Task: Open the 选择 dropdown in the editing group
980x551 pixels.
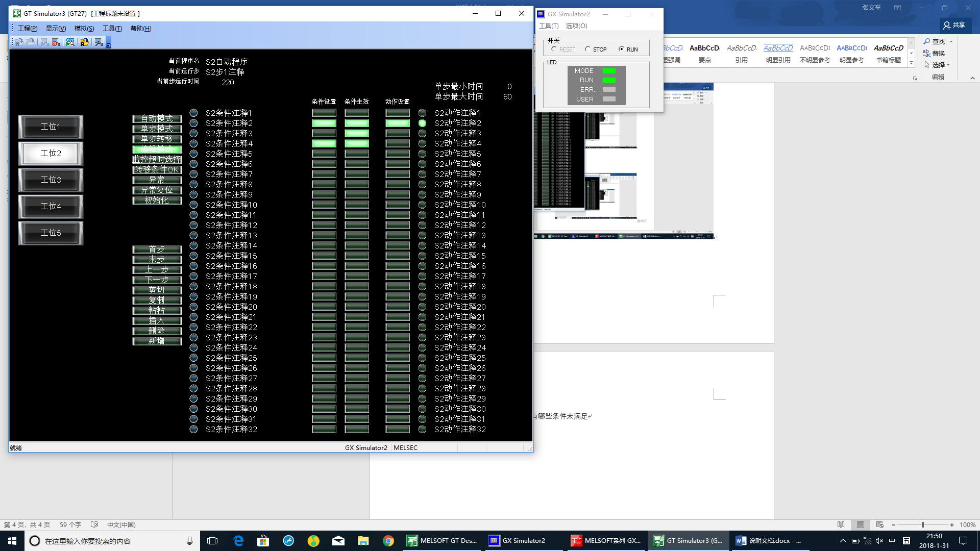Action: click(x=938, y=65)
